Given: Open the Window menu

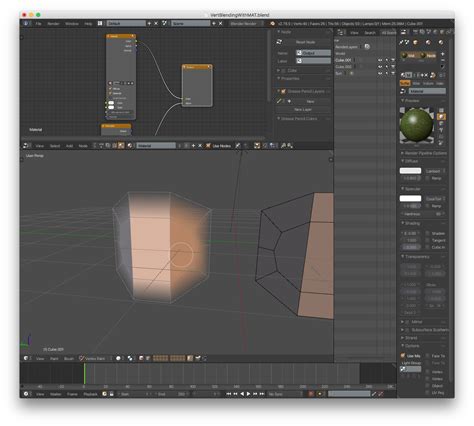Looking at the screenshot, I should [x=72, y=24].
